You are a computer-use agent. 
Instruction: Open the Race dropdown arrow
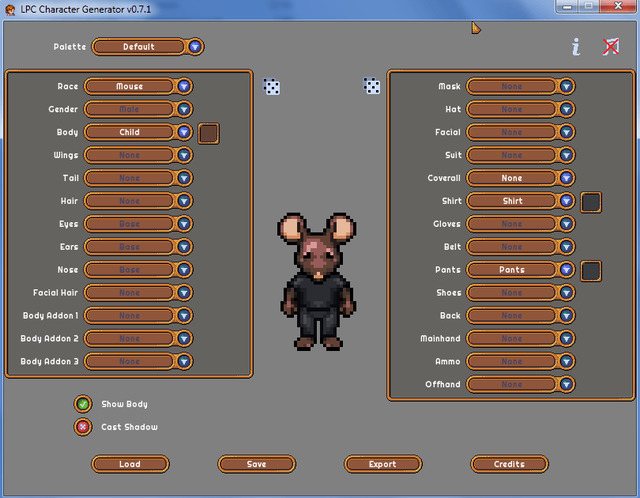[184, 86]
